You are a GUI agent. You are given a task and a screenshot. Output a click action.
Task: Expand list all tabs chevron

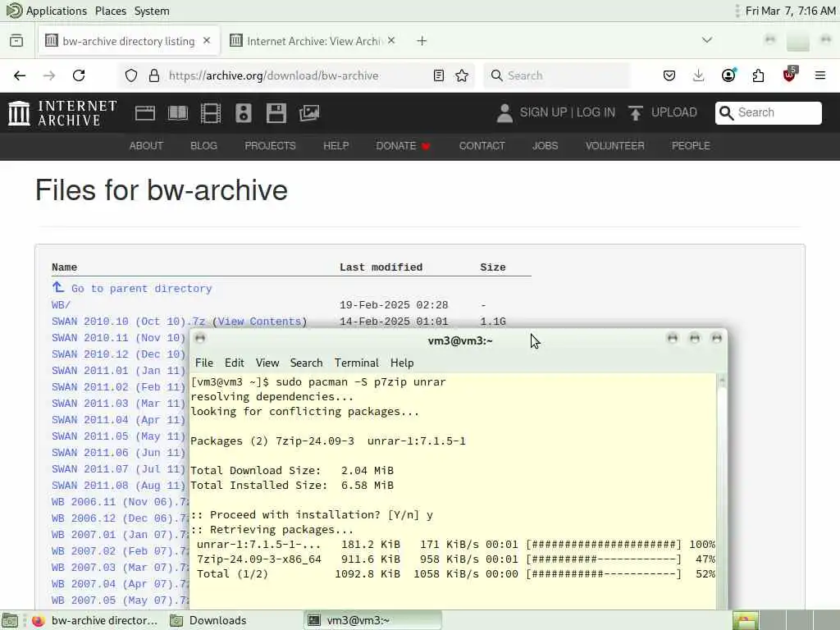(x=707, y=40)
